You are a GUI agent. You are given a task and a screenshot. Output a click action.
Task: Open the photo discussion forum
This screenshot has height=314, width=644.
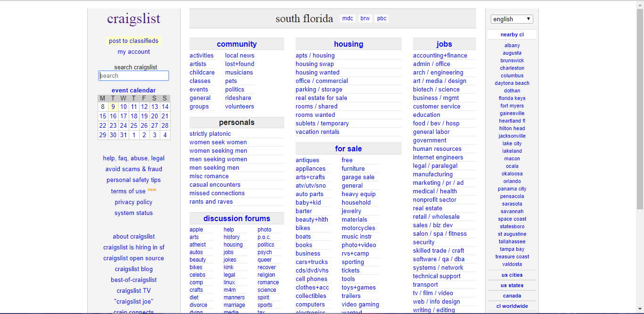(x=264, y=230)
